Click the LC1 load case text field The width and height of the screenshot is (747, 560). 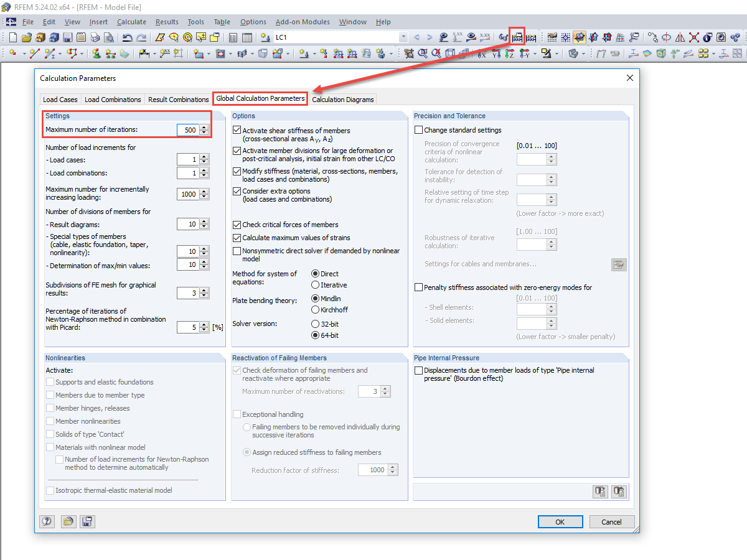point(336,37)
